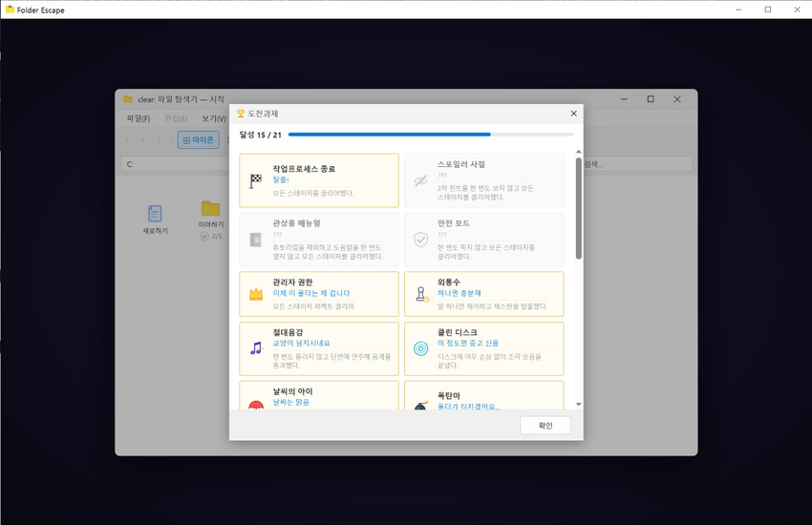Screen dimensions: 812x525
Task: Click the checkered flag achievement icon
Action: (x=256, y=180)
